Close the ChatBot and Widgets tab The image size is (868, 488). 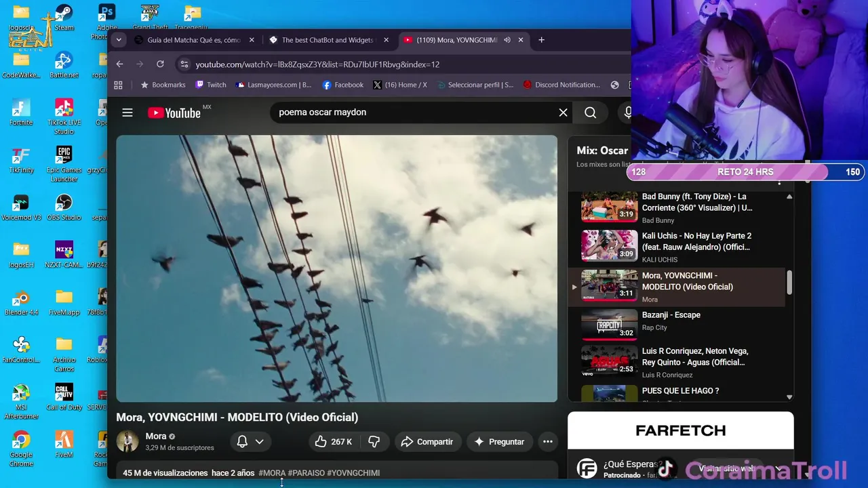point(386,40)
